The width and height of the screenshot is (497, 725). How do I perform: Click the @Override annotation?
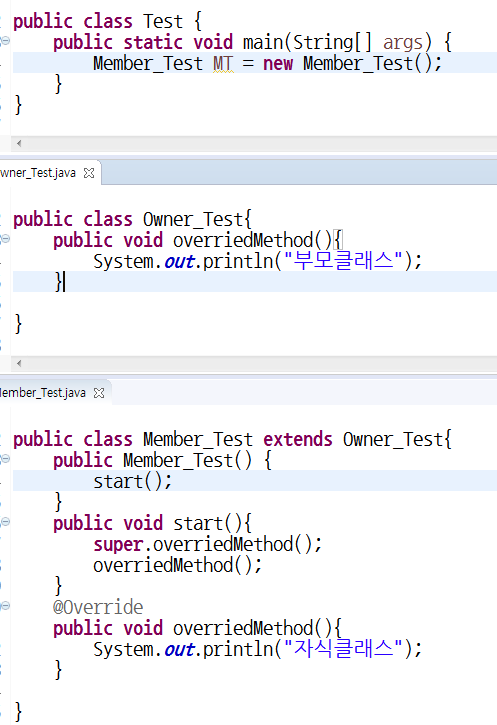coord(98,607)
